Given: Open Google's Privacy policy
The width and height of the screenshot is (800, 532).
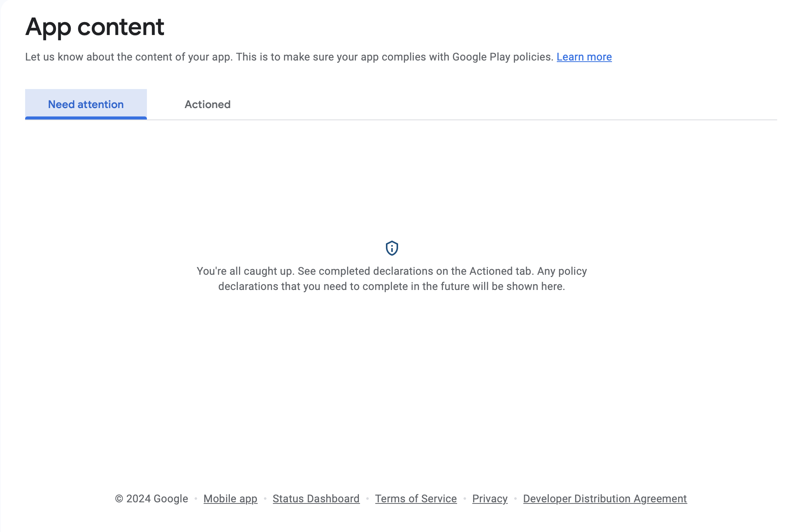Looking at the screenshot, I should click(x=490, y=499).
